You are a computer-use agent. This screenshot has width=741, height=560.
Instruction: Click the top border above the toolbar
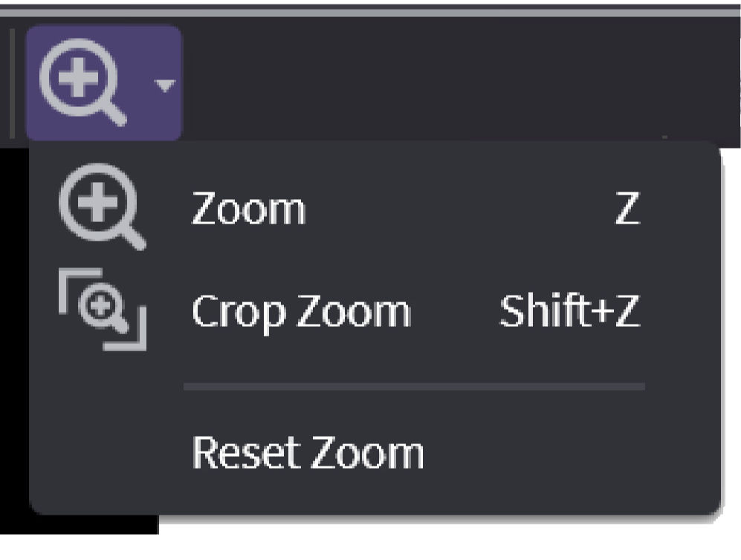(372, 8)
